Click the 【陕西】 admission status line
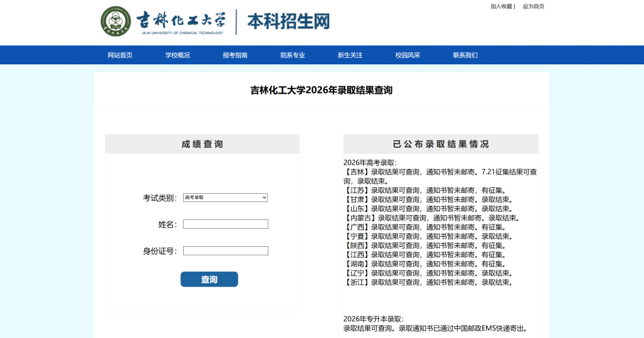 point(425,246)
